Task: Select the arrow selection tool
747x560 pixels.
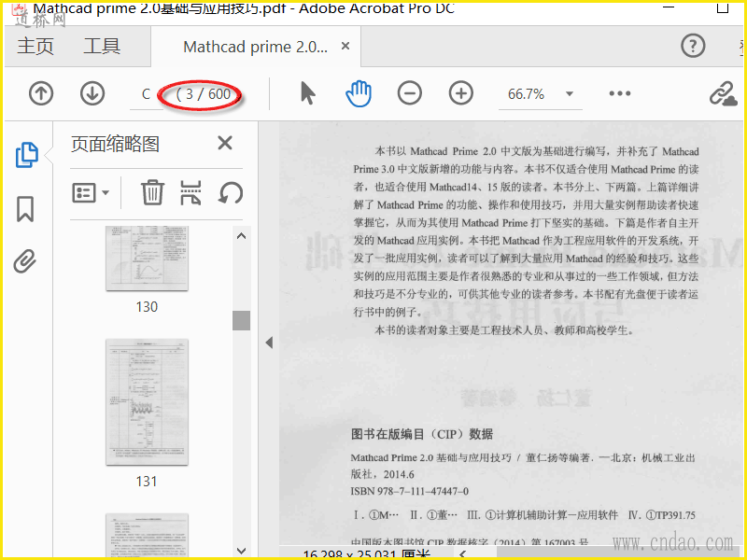Action: point(308,92)
